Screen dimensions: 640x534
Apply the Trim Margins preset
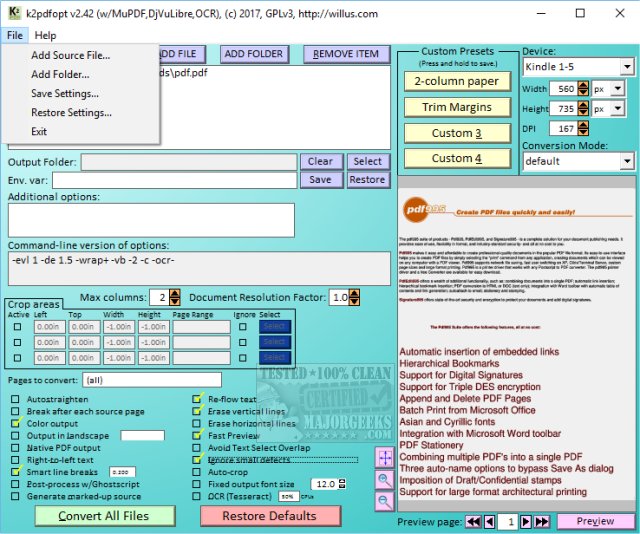(x=457, y=107)
